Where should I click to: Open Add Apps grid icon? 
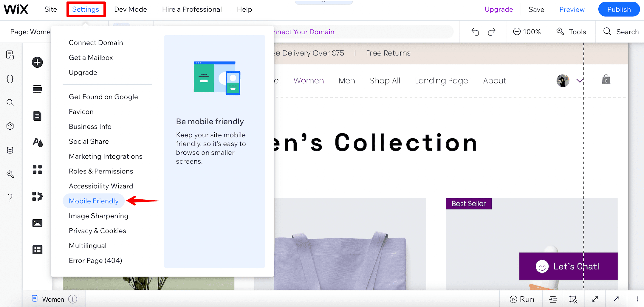37,170
